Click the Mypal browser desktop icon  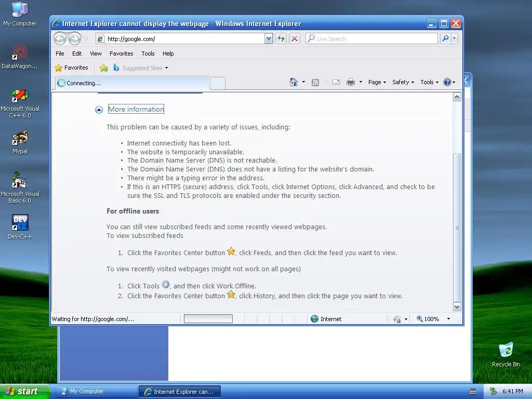click(20, 142)
